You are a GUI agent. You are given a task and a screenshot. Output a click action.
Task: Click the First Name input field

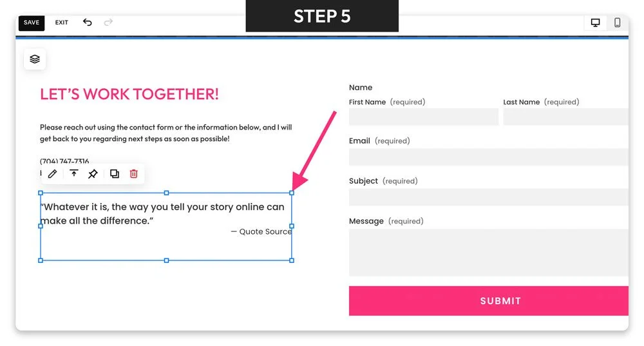[x=424, y=117]
